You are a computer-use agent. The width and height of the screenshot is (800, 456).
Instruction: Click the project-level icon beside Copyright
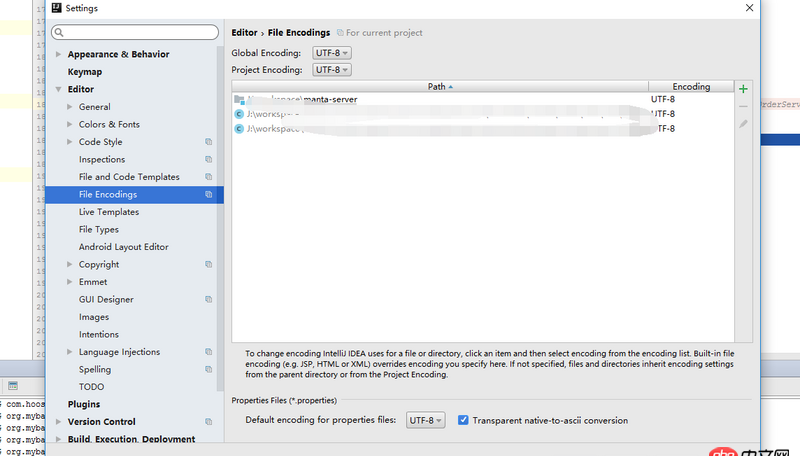click(209, 264)
